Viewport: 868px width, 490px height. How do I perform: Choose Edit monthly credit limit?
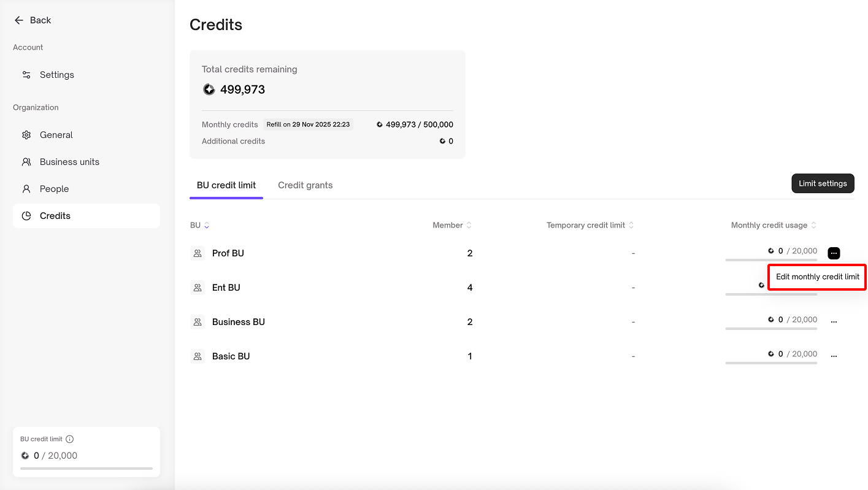click(817, 277)
